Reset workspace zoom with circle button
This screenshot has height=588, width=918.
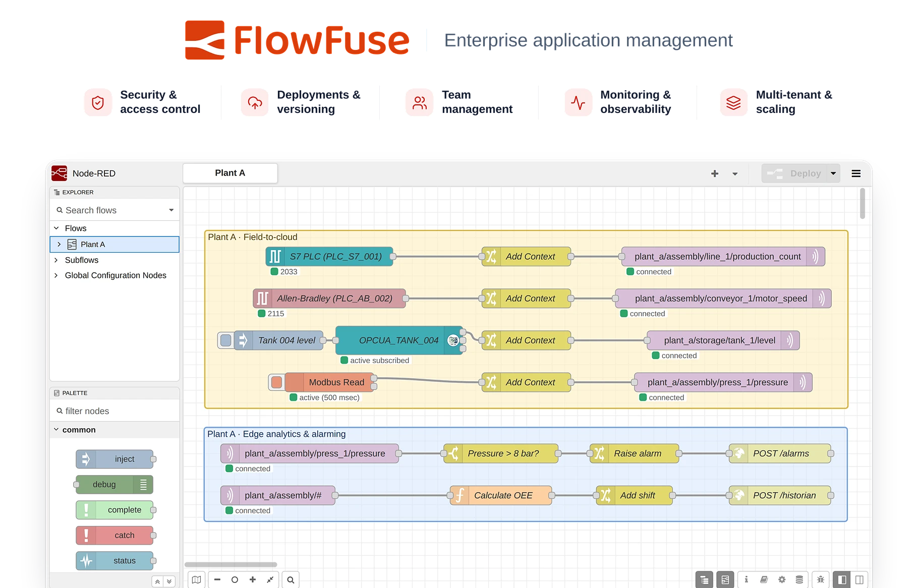click(235, 580)
